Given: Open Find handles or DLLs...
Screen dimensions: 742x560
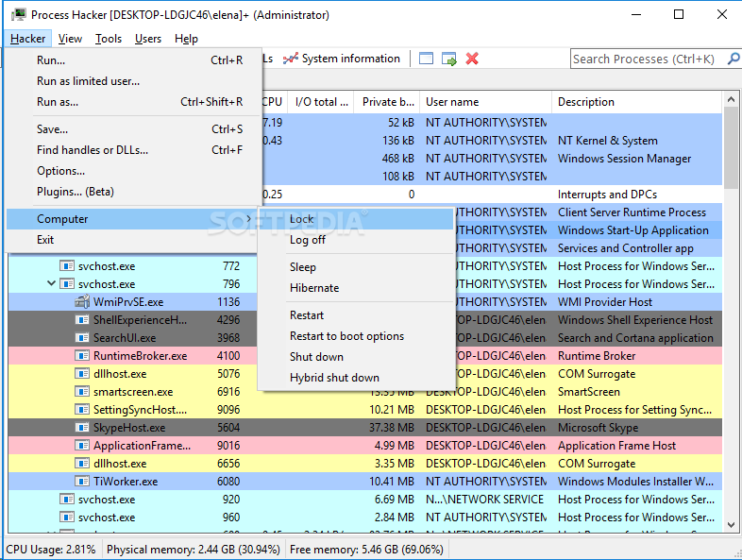Looking at the screenshot, I should 134,150.
